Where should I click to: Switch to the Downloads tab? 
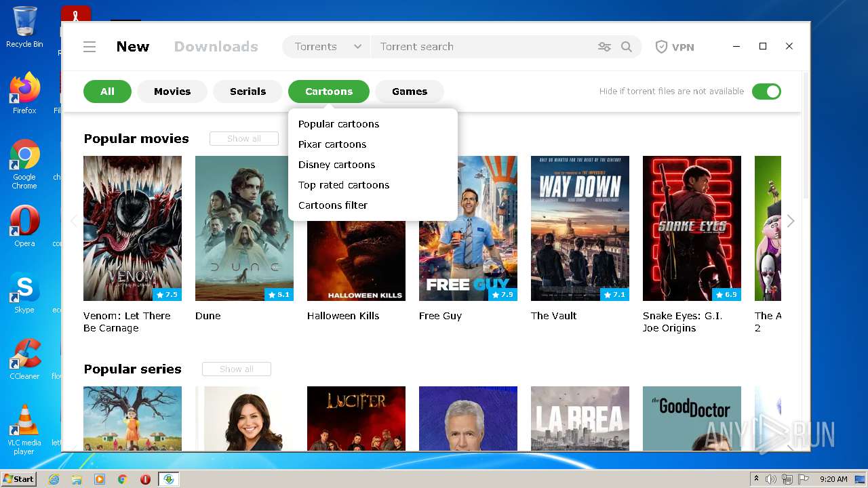pyautogui.click(x=216, y=47)
